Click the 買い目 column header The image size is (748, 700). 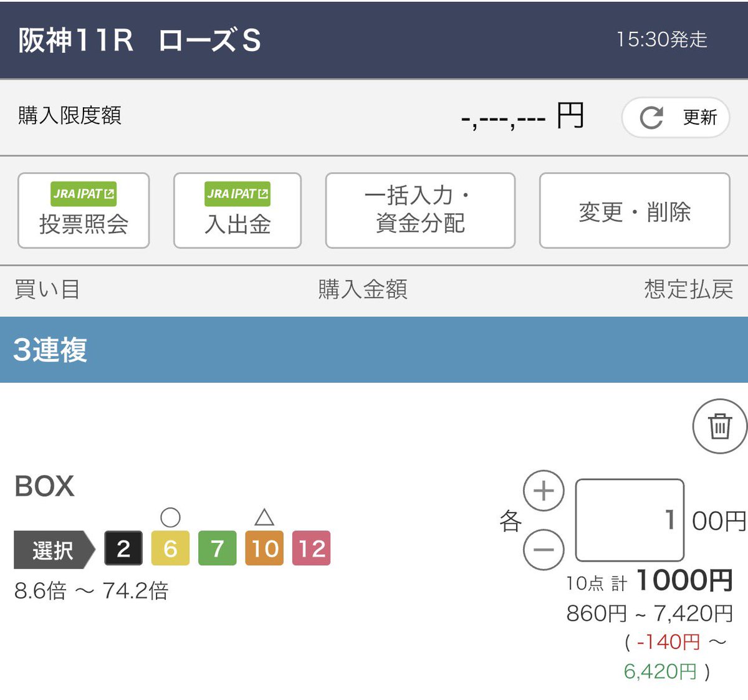(47, 289)
